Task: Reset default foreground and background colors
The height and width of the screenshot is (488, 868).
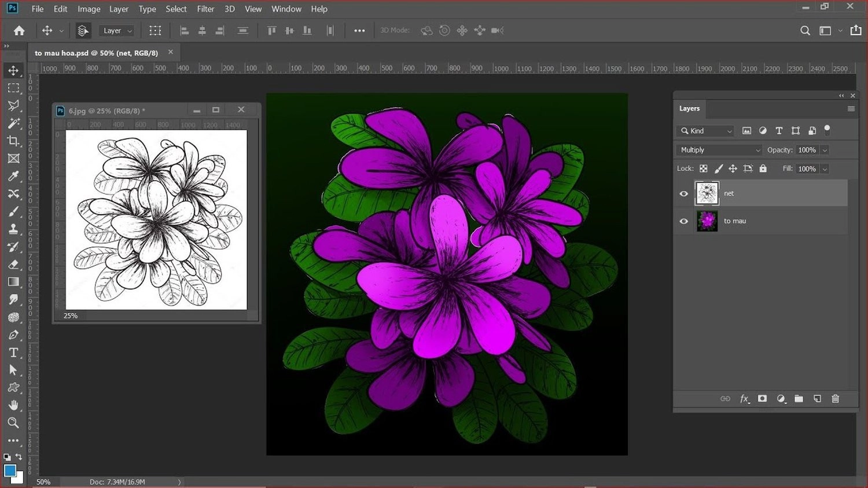Action: pos(6,457)
